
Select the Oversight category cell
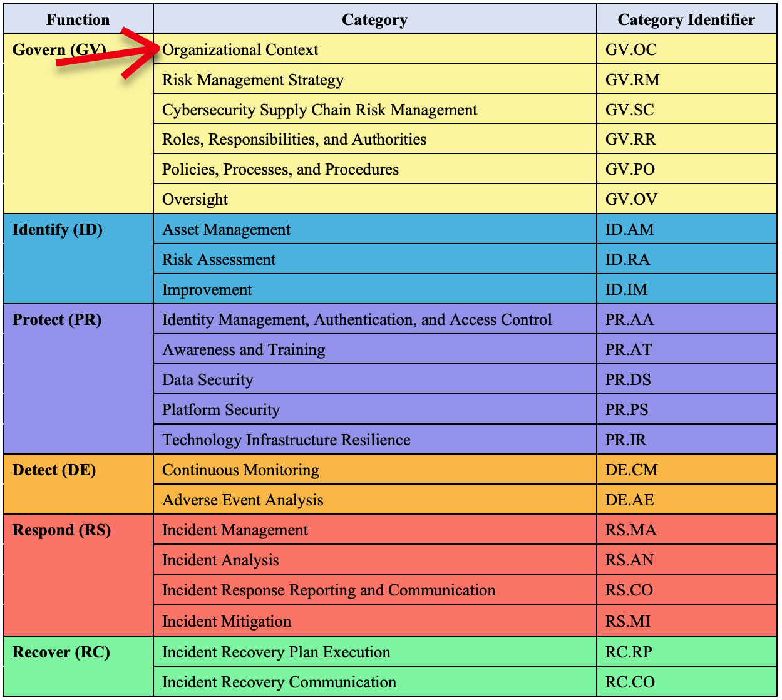(x=195, y=199)
